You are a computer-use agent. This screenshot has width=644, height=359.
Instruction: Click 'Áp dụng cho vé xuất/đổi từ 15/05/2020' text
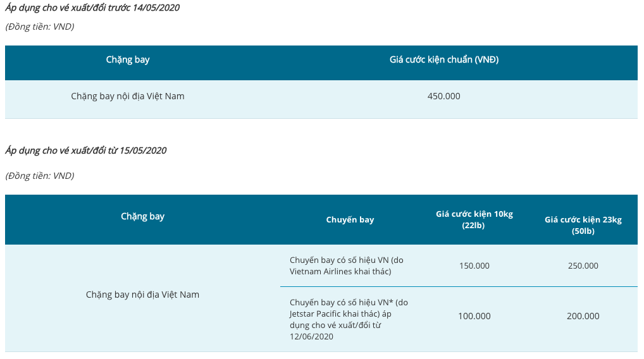pos(86,150)
